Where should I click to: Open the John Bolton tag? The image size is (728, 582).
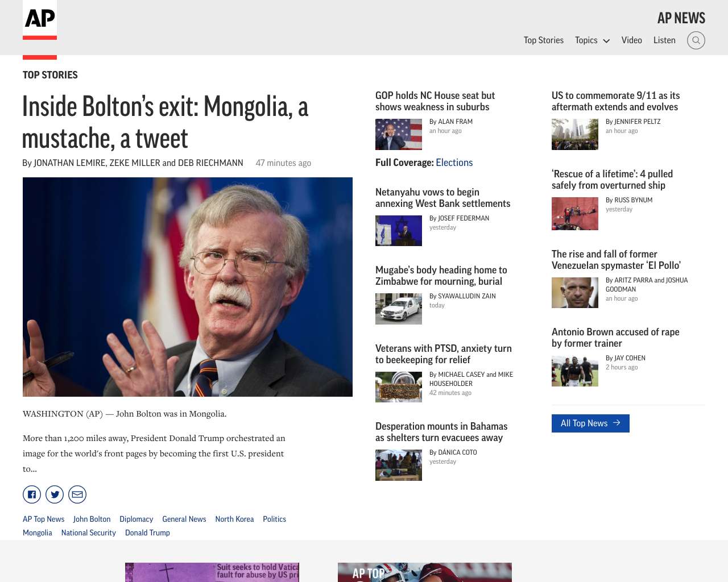click(x=92, y=519)
